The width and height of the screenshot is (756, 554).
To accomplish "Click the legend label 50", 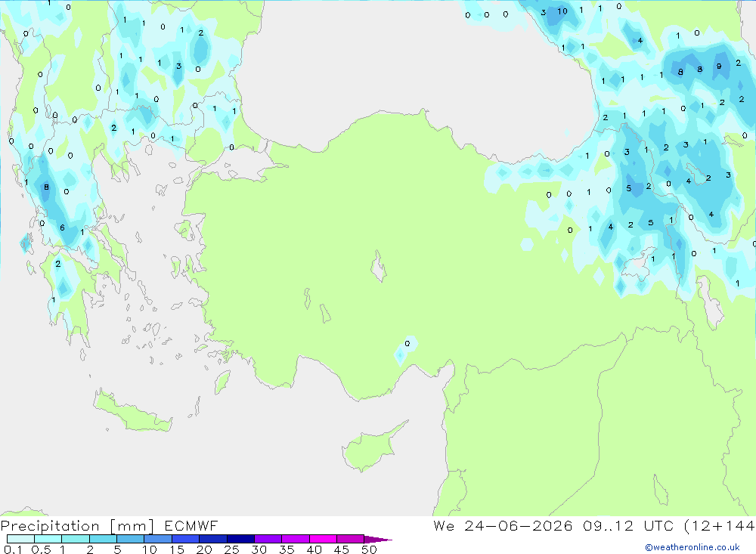I will pos(370,549).
